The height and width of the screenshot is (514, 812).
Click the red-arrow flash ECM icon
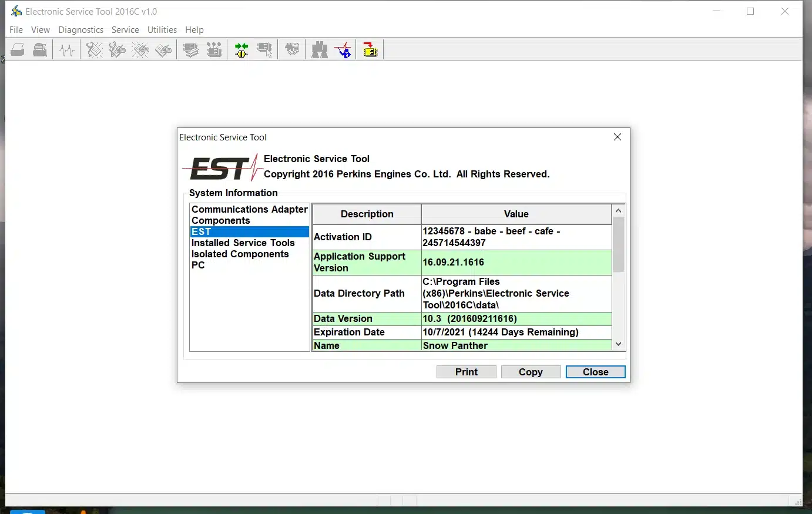pyautogui.click(x=370, y=50)
